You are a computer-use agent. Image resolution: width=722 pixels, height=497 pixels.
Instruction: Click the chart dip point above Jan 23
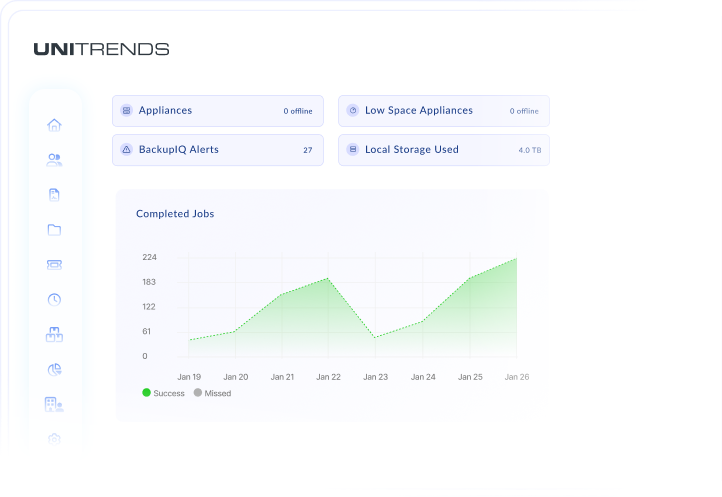[375, 337]
